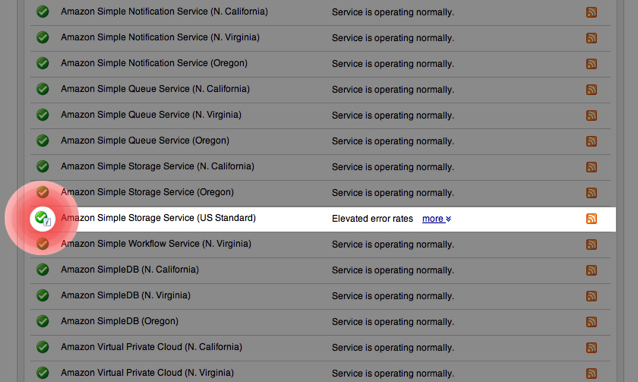The width and height of the screenshot is (638, 382).
Task: Click status icon for SimpleDB Oregon
Action: pyautogui.click(x=42, y=321)
